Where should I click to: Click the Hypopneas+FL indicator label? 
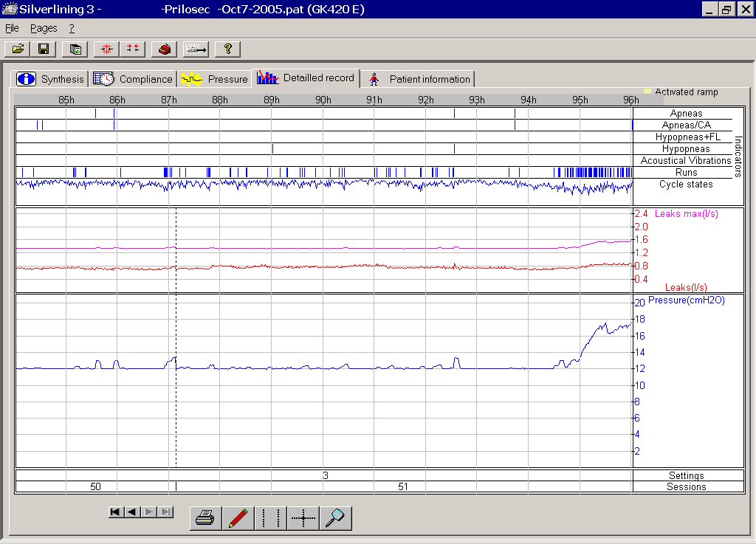pyautogui.click(x=687, y=137)
